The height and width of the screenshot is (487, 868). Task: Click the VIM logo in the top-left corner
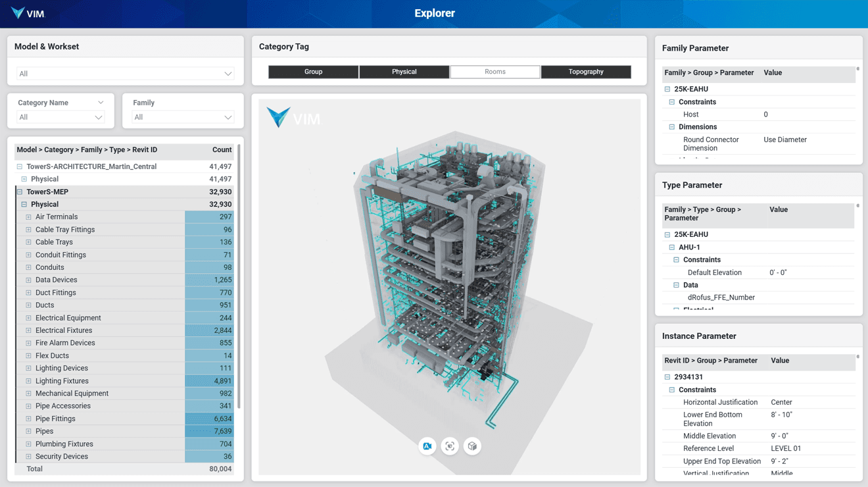click(26, 13)
